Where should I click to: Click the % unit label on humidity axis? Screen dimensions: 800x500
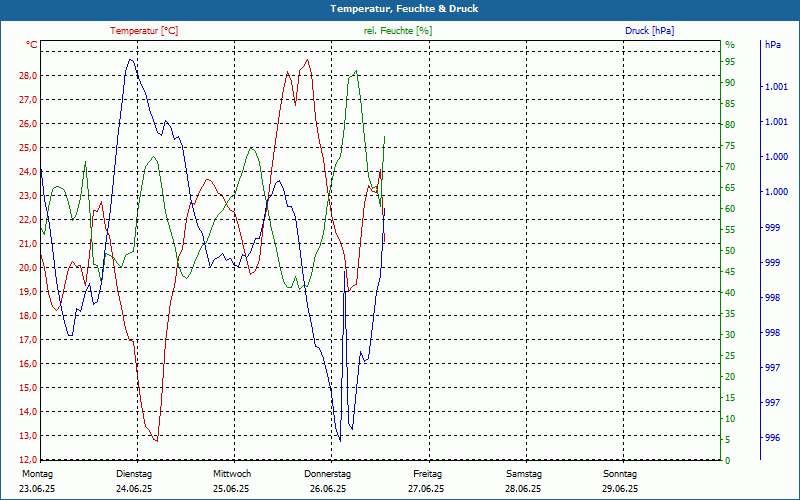coord(730,45)
